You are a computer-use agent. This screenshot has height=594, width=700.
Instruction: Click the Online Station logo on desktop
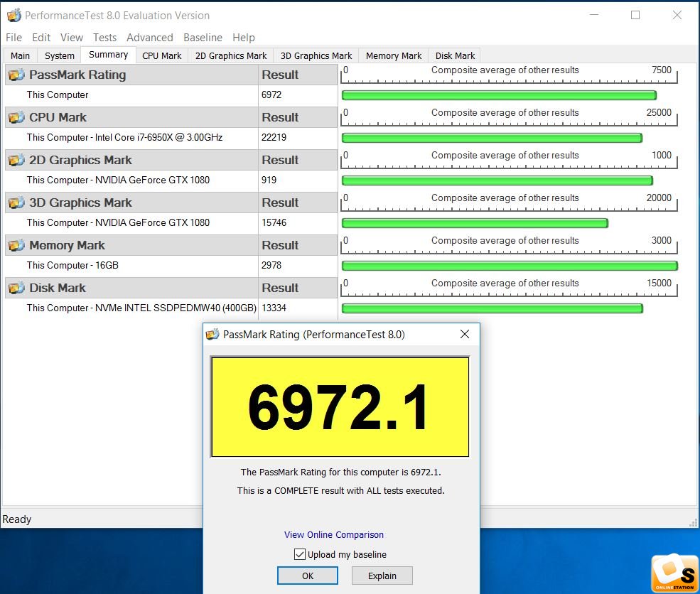click(x=675, y=573)
